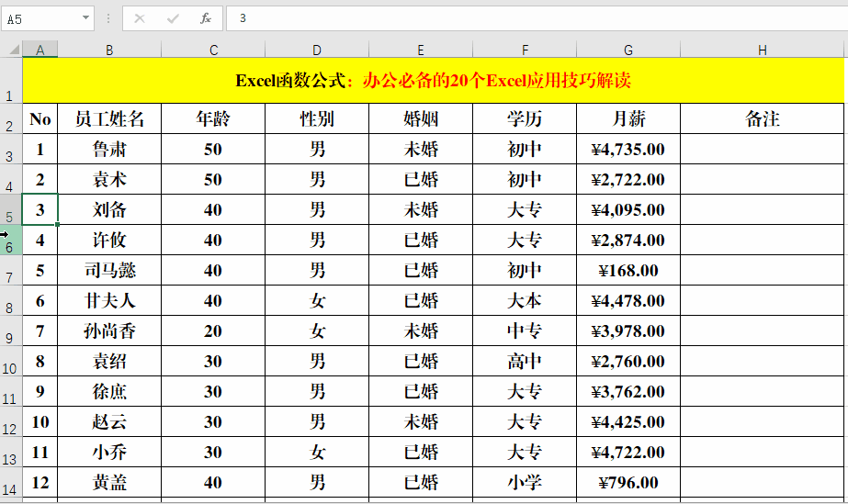Click the yellow title cell about Excel函数公式
848x504 pixels.
(434, 81)
